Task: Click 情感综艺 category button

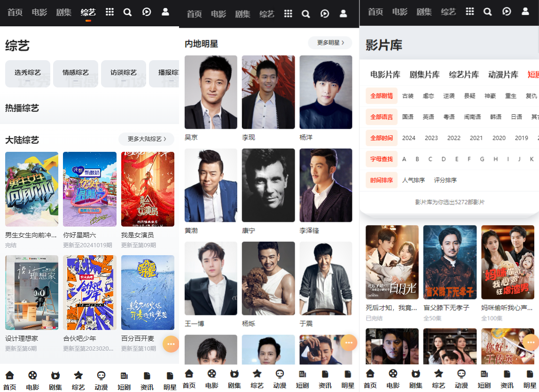Action: tap(76, 74)
